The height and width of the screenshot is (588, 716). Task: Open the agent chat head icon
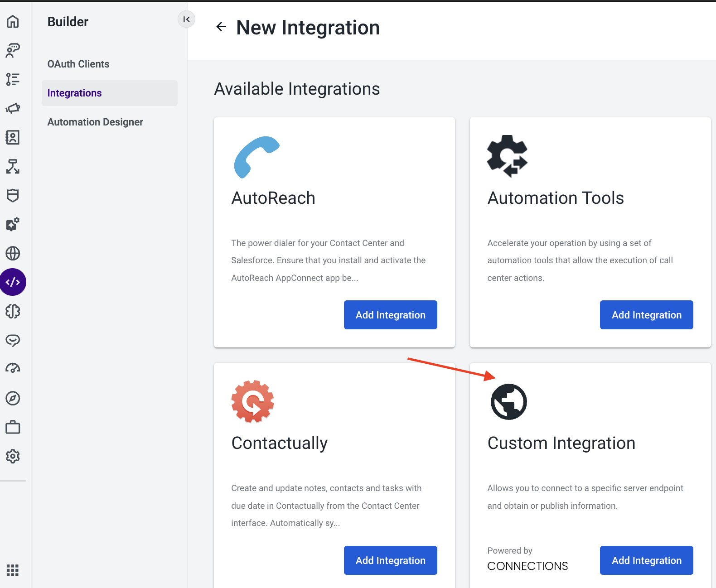click(13, 50)
